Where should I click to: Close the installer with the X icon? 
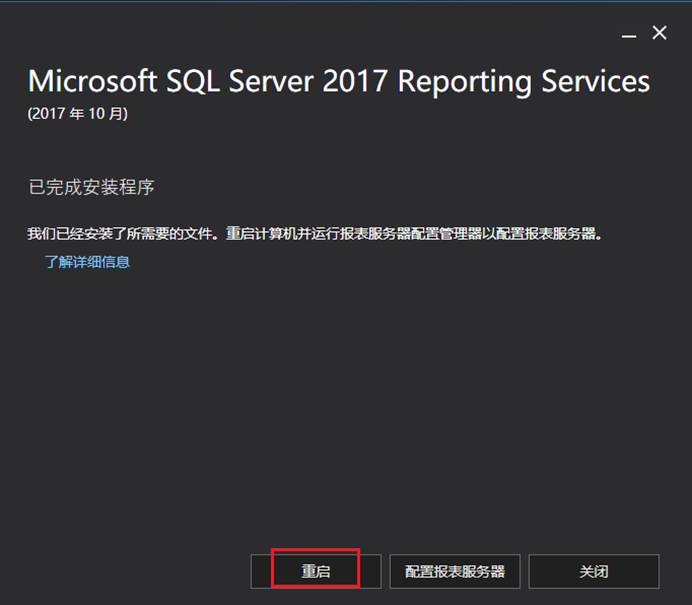(x=659, y=33)
